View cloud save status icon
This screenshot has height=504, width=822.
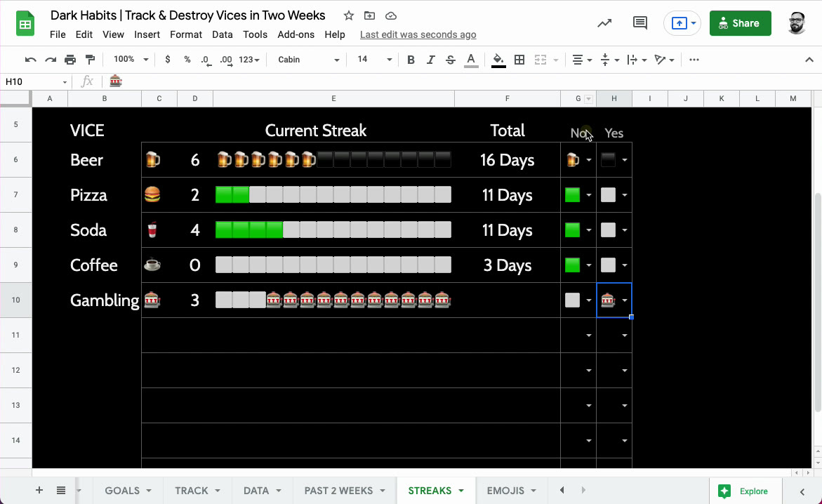tap(391, 15)
